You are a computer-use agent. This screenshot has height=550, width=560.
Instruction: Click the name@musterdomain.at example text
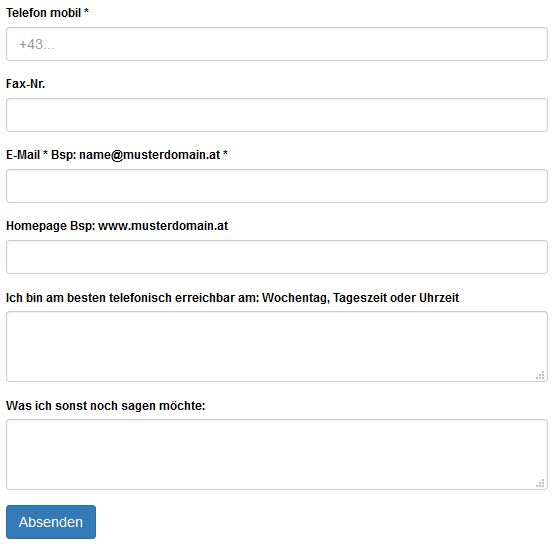point(151,156)
